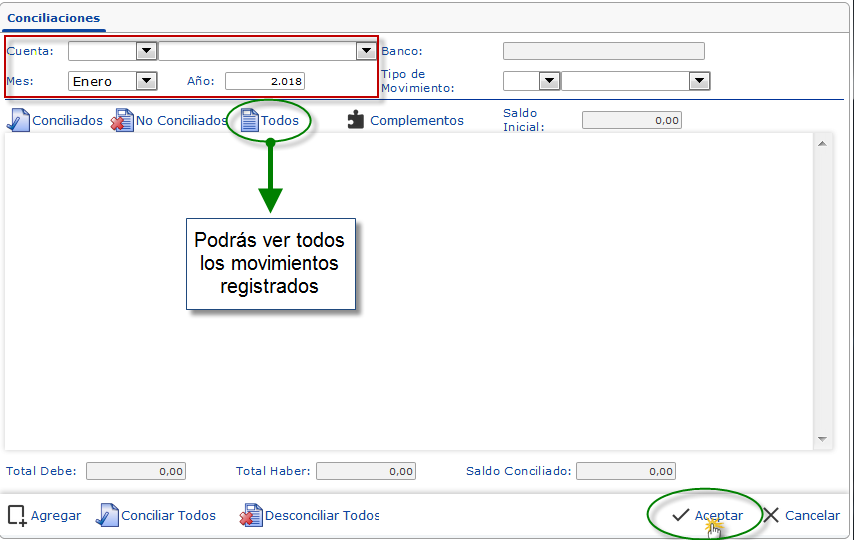Open Complementos
854x540 pixels.
click(417, 120)
